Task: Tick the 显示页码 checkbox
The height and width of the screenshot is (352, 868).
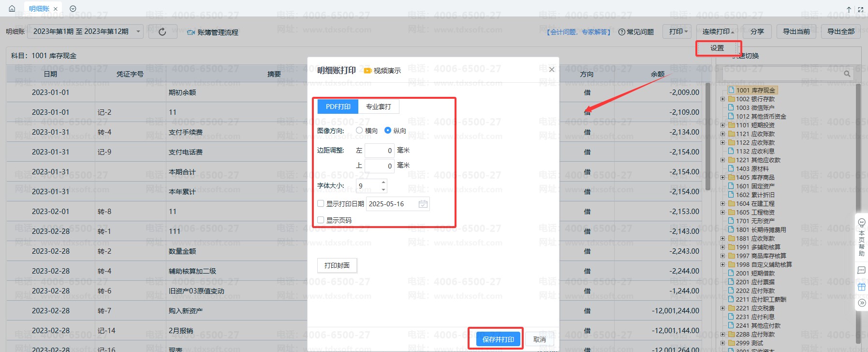Action: 321,220
